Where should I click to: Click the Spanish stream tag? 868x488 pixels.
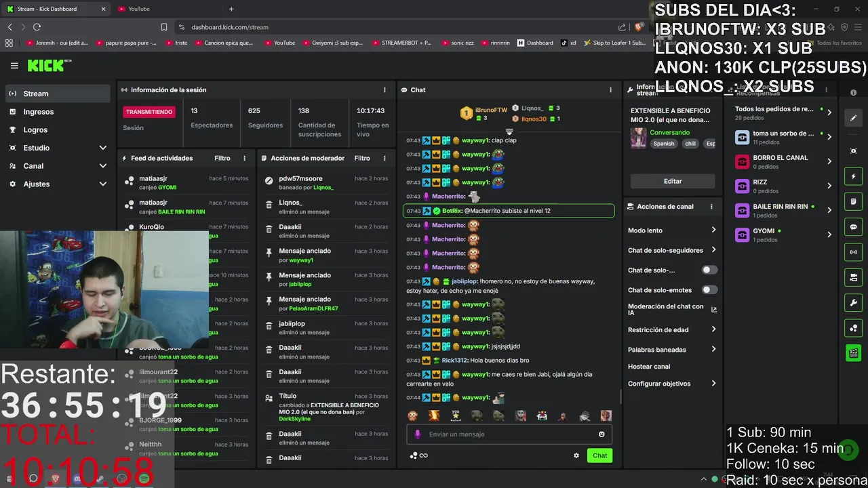(x=664, y=144)
